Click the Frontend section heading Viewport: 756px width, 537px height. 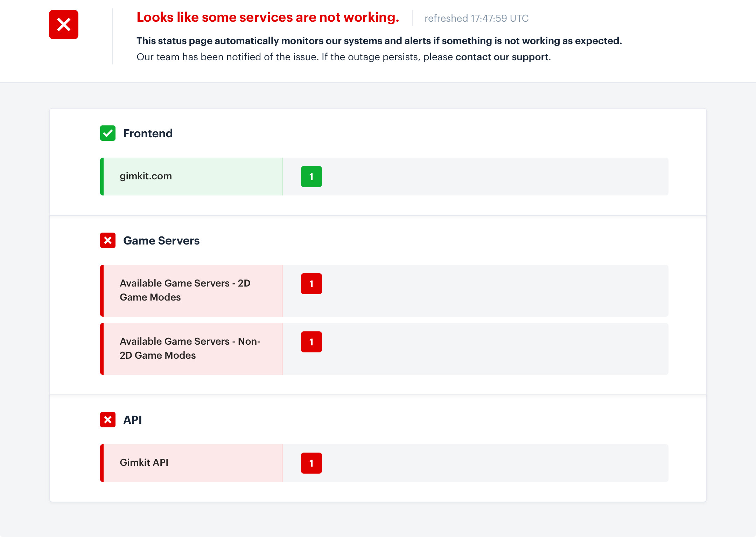pos(148,133)
